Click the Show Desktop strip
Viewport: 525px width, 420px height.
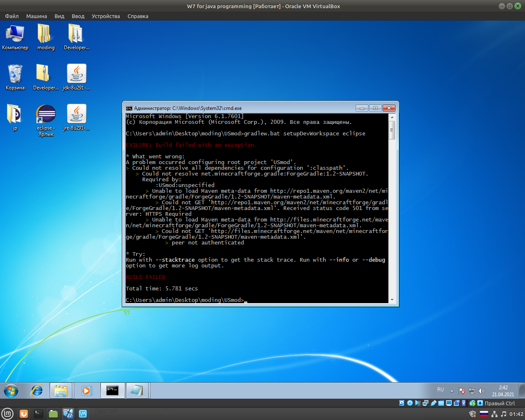click(522, 390)
